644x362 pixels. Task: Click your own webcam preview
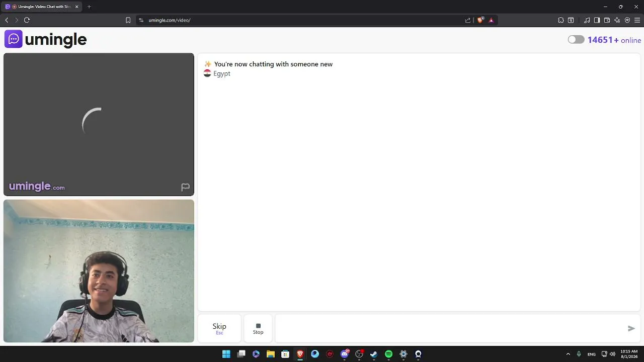(99, 271)
